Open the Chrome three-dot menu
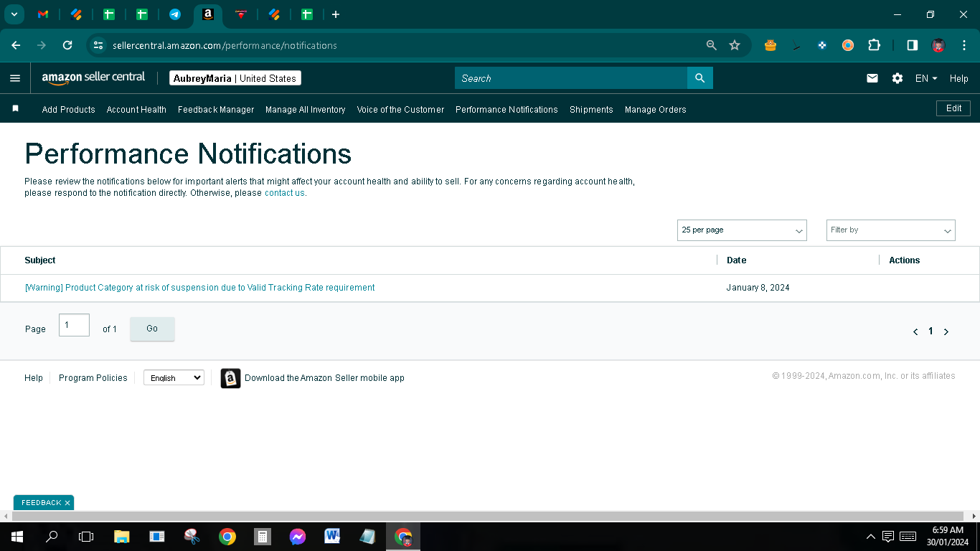This screenshot has height=551, width=980. pos(963,45)
